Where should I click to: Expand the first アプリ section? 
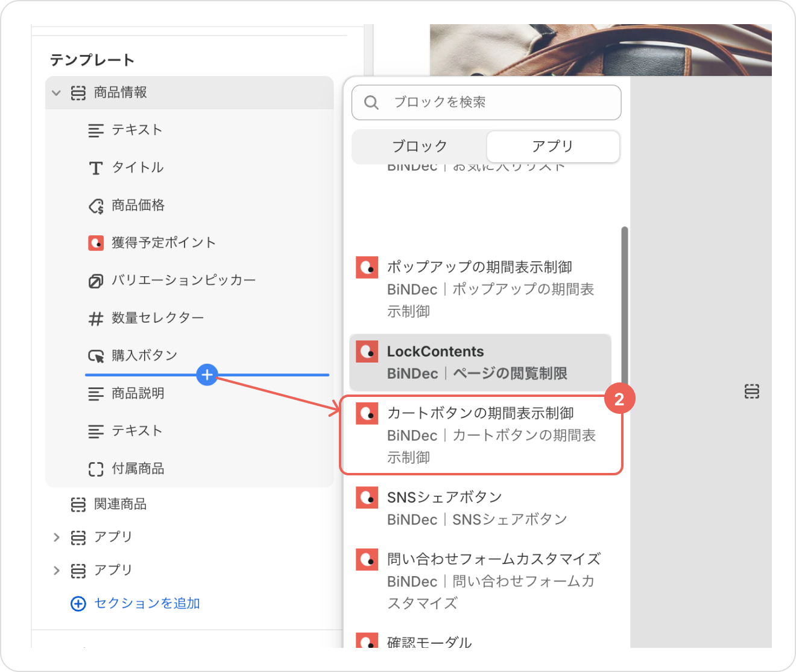click(57, 537)
